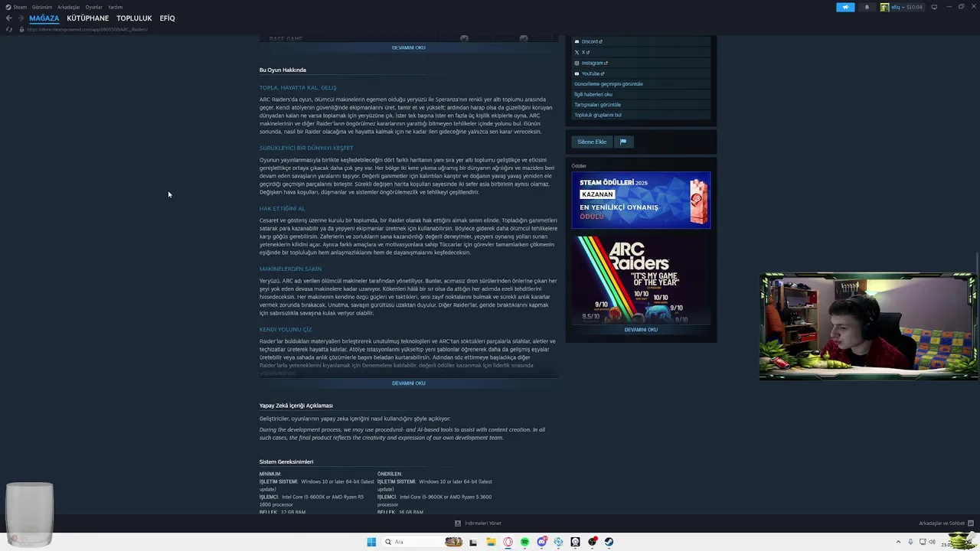Screen dimensions: 980x551
Task: Open the Görünüm menu
Action: pos(42,7)
